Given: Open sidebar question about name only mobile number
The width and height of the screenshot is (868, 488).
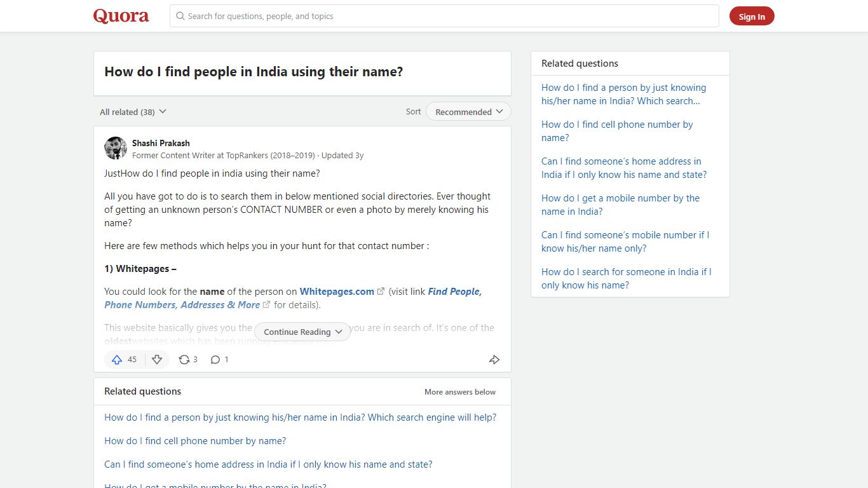Looking at the screenshot, I should [625, 241].
